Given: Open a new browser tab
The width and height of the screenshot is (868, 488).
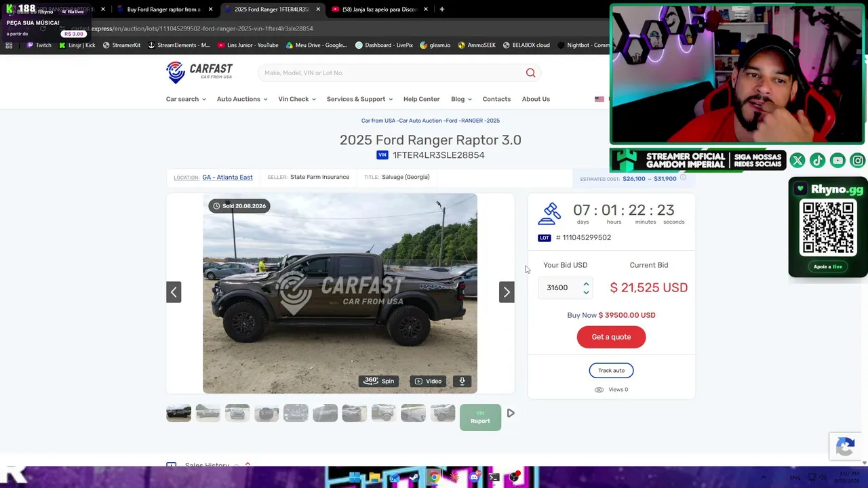Looking at the screenshot, I should coord(441,9).
